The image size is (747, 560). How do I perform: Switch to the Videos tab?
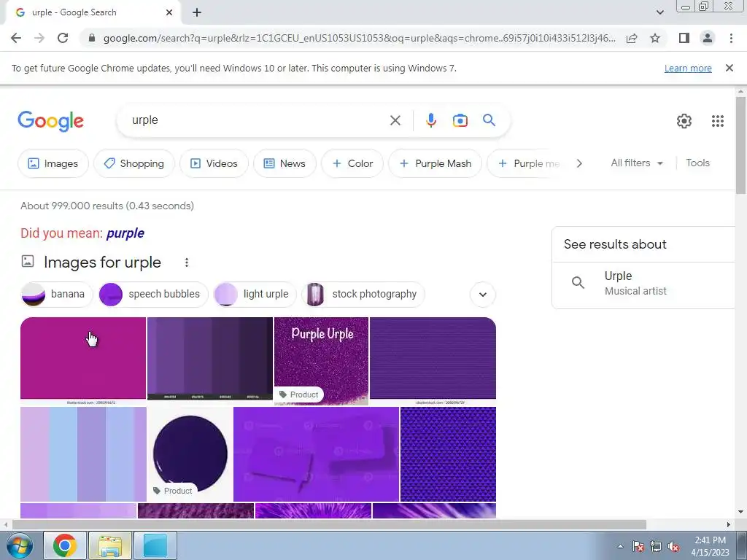tap(214, 163)
